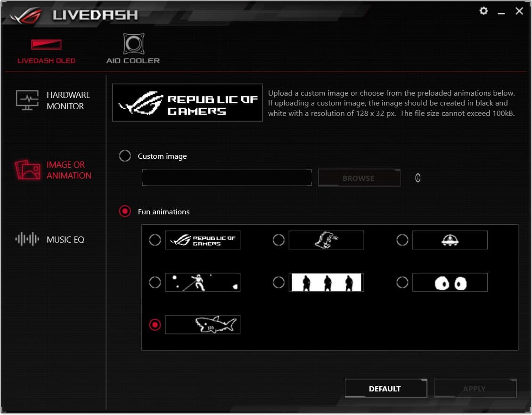Click the ROG logo in title bar

[x=26, y=15]
